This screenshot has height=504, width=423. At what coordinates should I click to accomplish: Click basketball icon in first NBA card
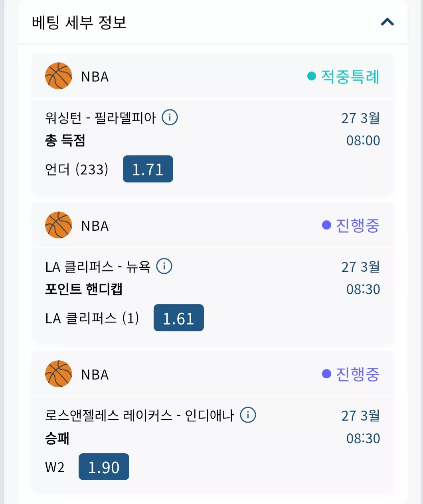click(x=58, y=76)
